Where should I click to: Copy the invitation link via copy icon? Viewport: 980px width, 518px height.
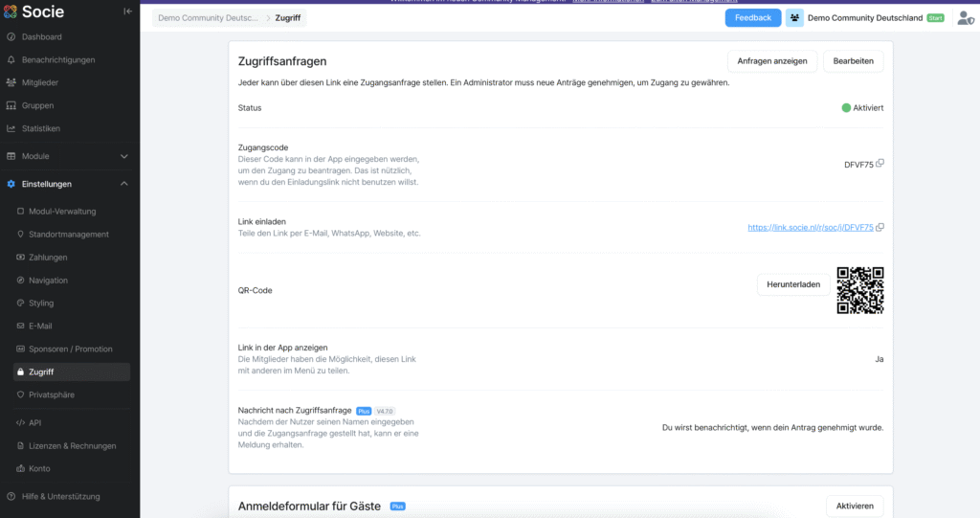click(880, 227)
